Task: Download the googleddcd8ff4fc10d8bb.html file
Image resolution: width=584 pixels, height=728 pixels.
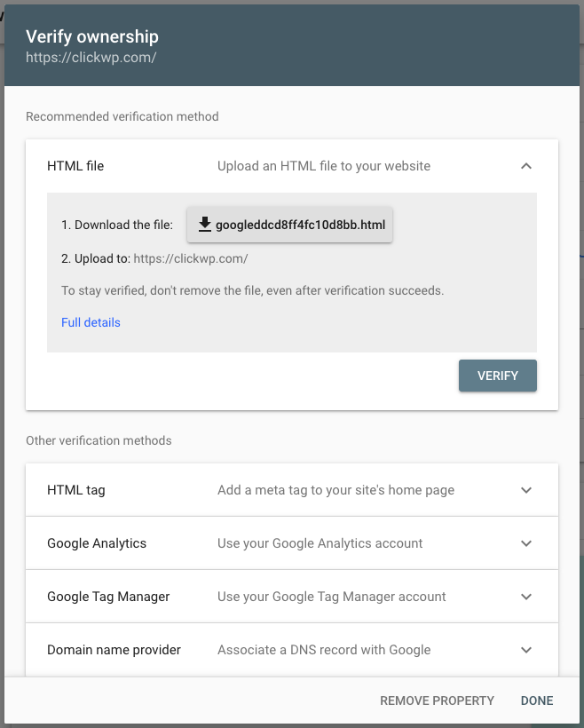Action: [289, 224]
